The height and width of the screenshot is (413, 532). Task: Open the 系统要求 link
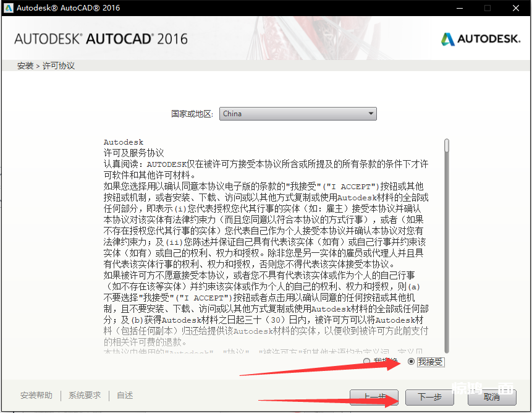click(x=85, y=396)
